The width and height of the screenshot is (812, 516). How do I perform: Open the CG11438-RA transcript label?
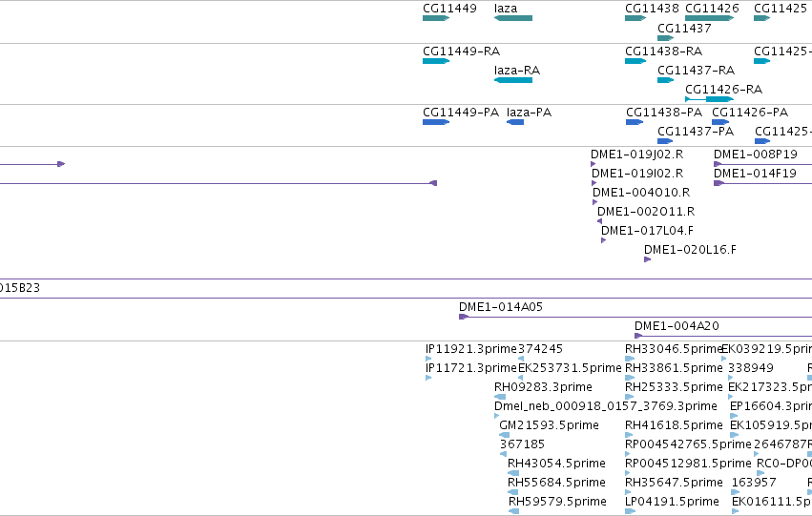click(664, 52)
